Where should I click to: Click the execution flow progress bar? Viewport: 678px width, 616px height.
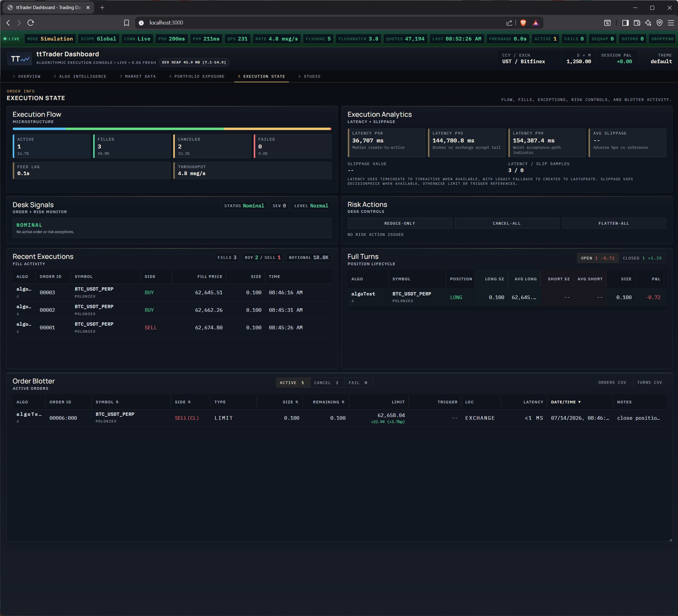172,129
